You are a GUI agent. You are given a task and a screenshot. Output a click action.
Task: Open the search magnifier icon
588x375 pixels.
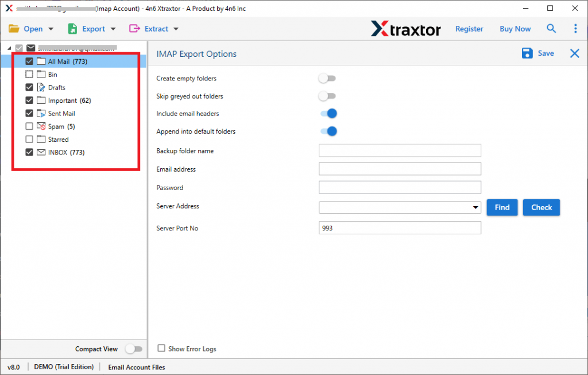point(551,28)
